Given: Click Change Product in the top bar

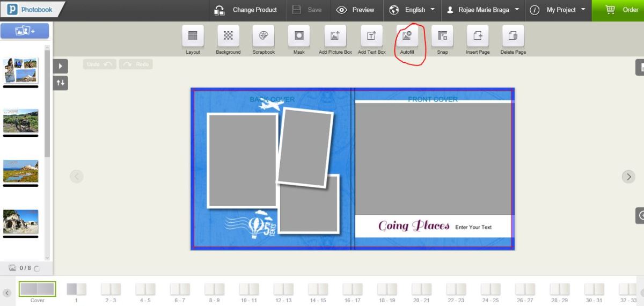Looking at the screenshot, I should click(x=246, y=10).
